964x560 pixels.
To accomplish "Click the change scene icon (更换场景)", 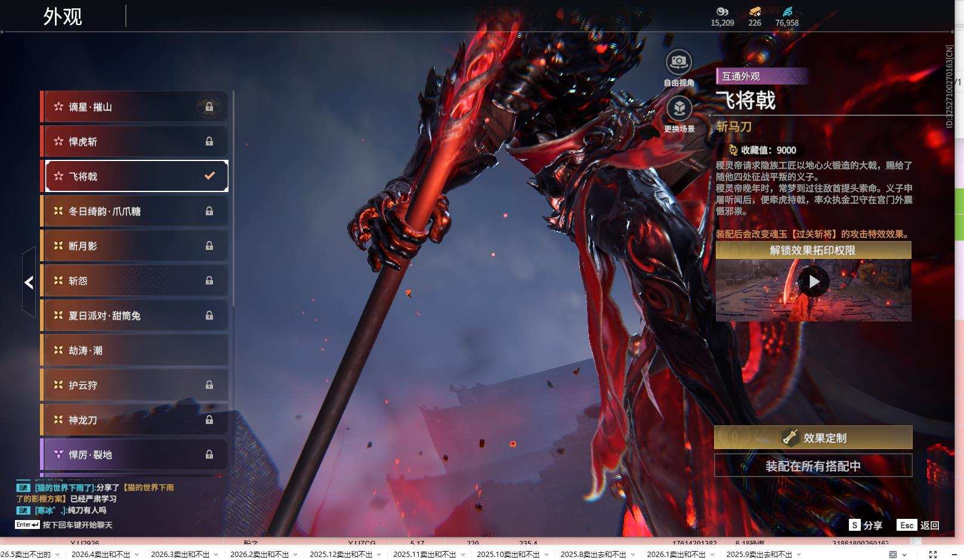I will click(679, 108).
